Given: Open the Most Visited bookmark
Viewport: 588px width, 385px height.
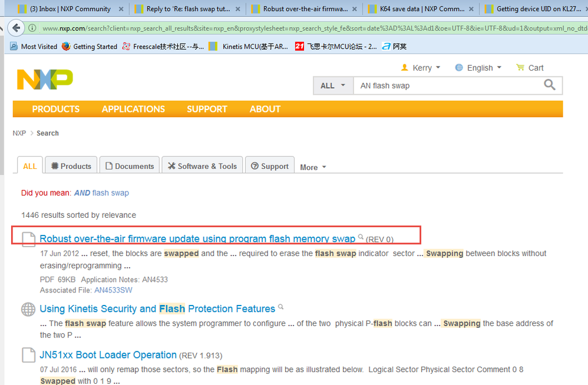Looking at the screenshot, I should tap(34, 47).
